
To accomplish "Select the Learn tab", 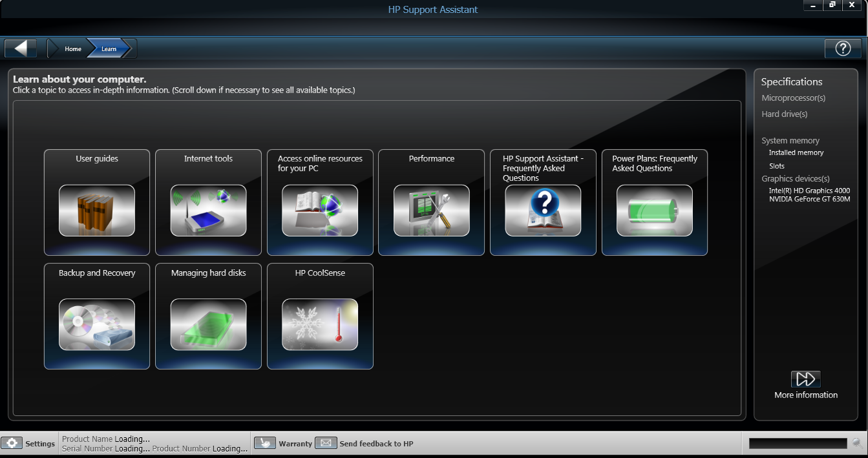I will pos(108,48).
